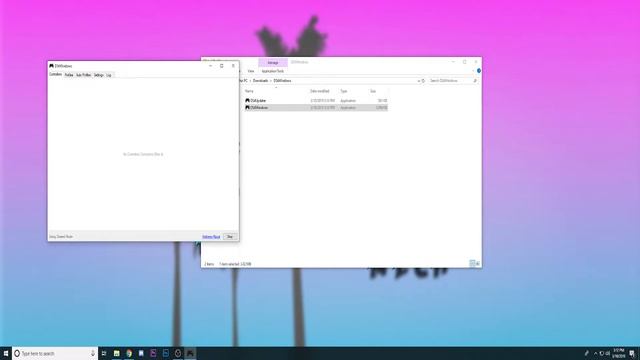The image size is (640, 360).
Task: Open the Action Center notifications icon
Action: (x=632, y=353)
